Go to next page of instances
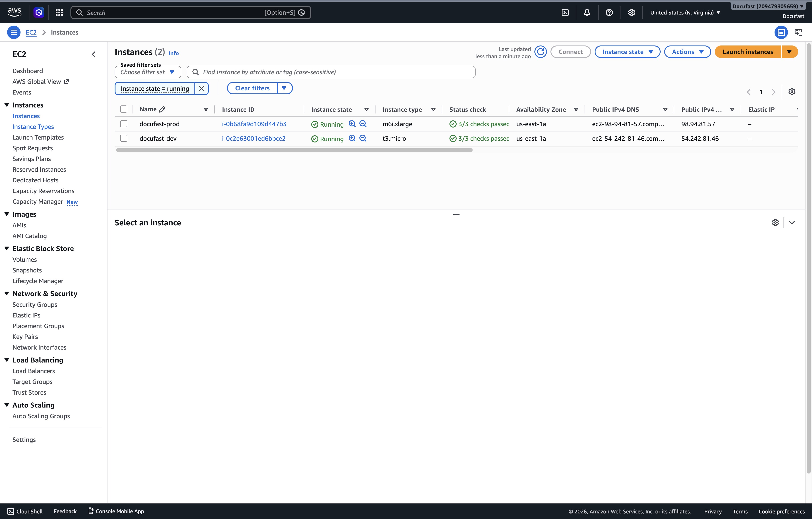Viewport: 812px width, 519px height. click(774, 92)
